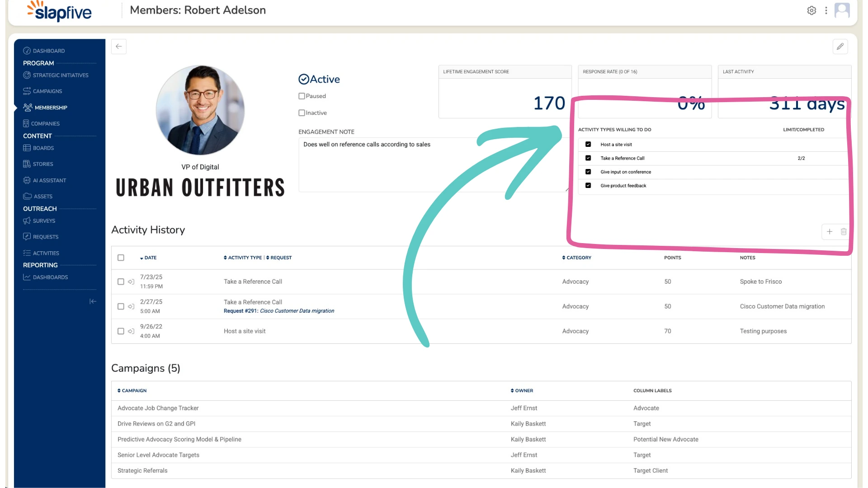Sort activity history by Request

(279, 258)
